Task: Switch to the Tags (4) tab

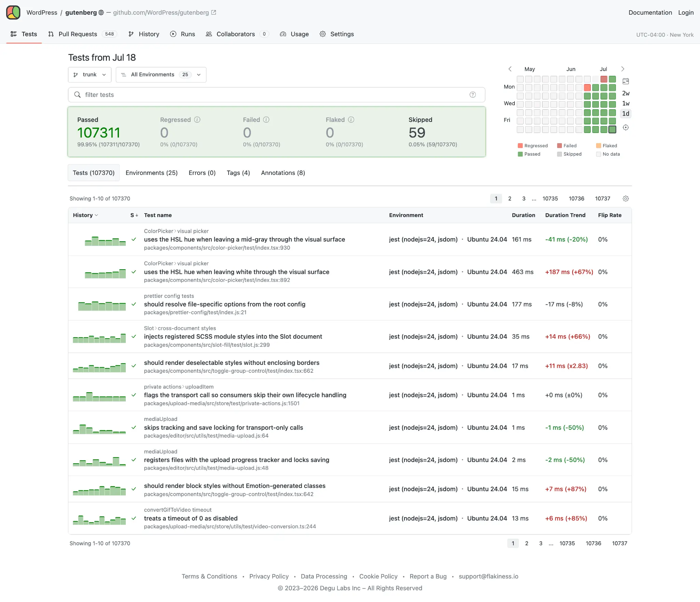Action: [238, 173]
